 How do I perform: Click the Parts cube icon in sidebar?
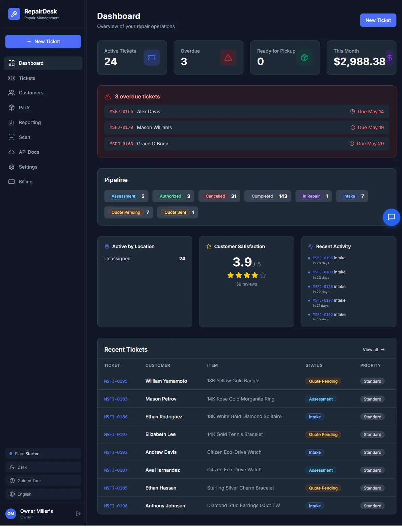tap(11, 108)
